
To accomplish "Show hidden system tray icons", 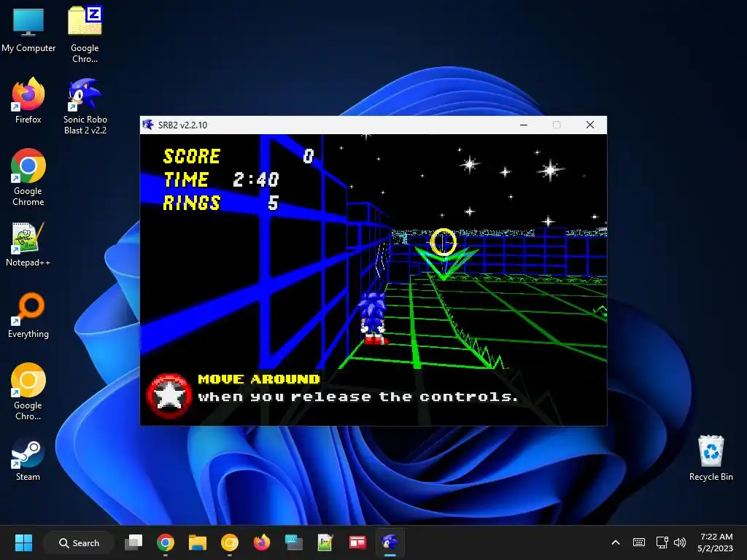I will [616, 542].
